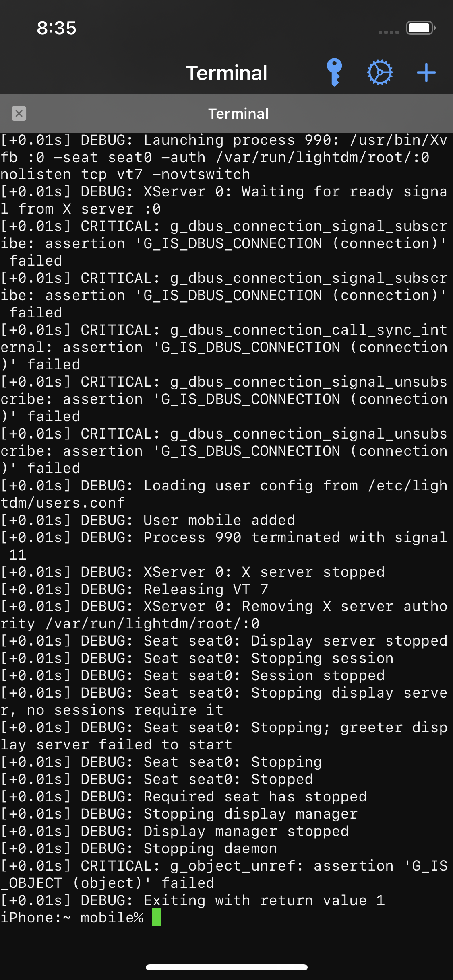Open the Terminal settings with the gear icon
The width and height of the screenshot is (453, 980).
point(380,72)
